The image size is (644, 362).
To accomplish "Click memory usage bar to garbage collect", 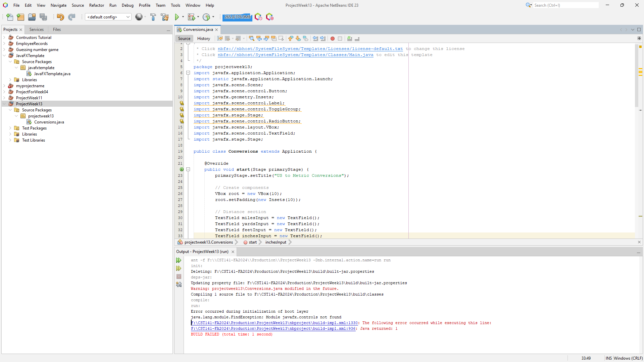I will [x=237, y=17].
